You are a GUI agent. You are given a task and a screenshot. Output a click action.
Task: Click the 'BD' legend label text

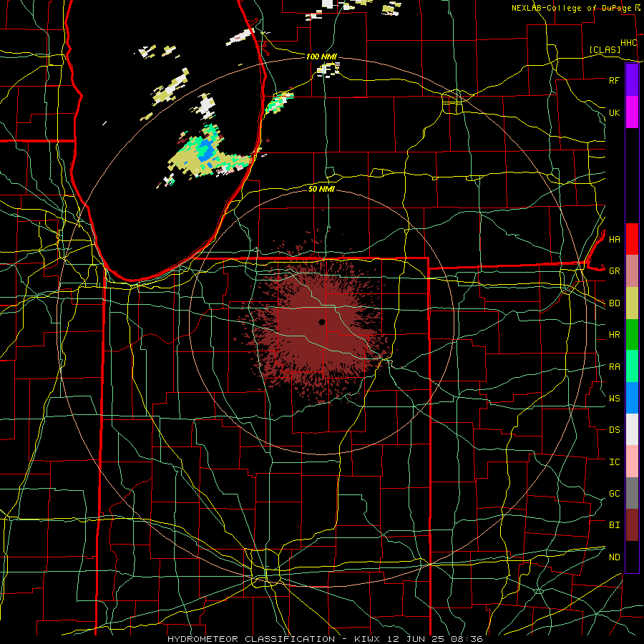click(614, 303)
